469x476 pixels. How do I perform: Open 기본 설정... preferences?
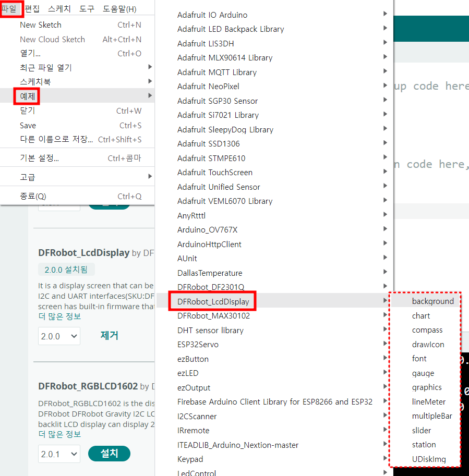pos(77,158)
